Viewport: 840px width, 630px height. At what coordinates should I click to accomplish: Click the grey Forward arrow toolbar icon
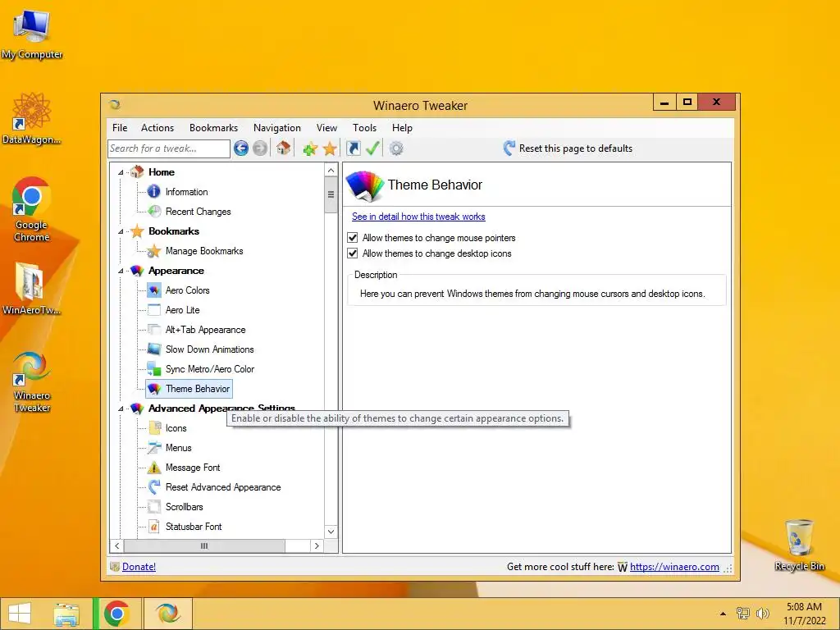(260, 148)
